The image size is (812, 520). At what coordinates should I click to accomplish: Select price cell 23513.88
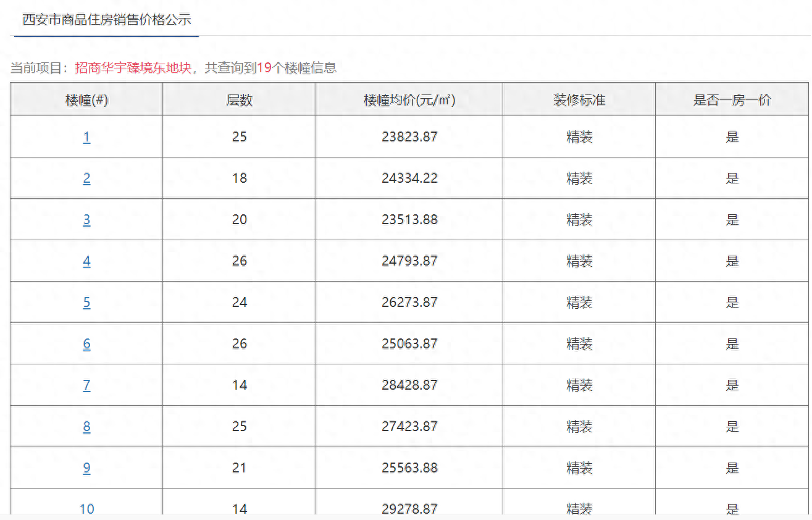(x=409, y=220)
